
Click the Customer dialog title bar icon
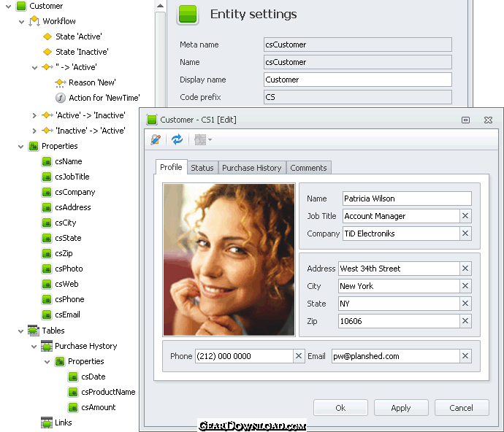tap(152, 120)
